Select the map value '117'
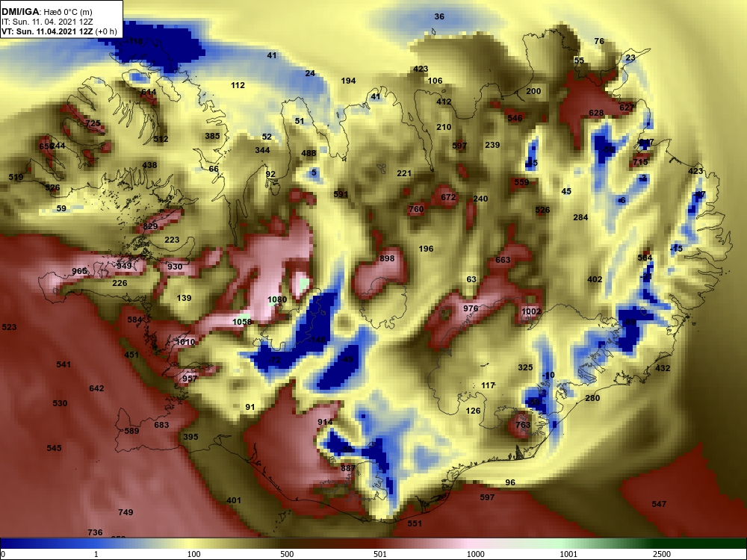 click(488, 385)
